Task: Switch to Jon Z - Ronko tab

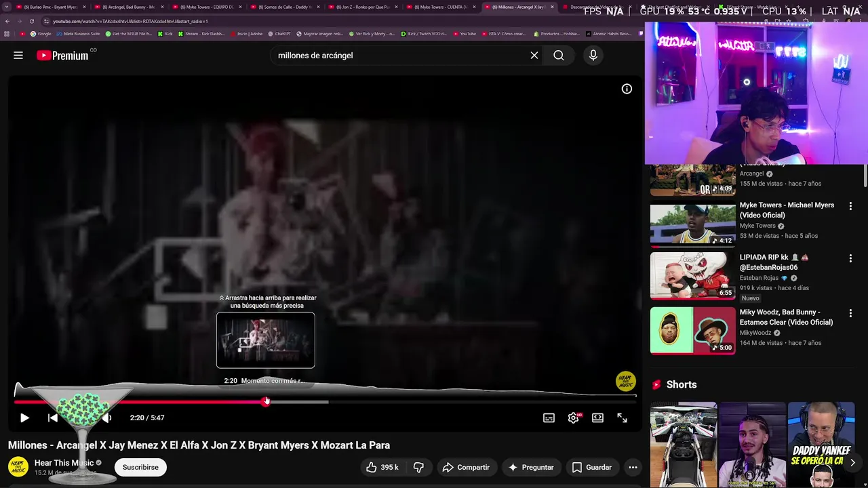Action: pyautogui.click(x=363, y=7)
